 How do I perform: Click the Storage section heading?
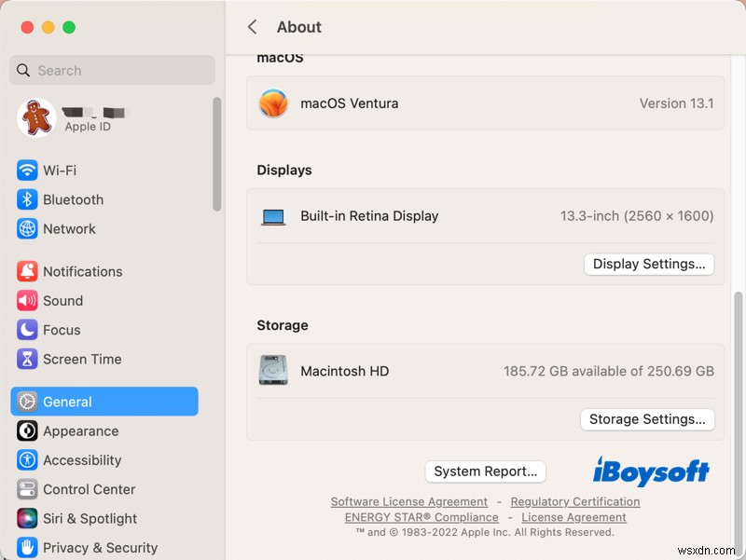pyautogui.click(x=283, y=325)
